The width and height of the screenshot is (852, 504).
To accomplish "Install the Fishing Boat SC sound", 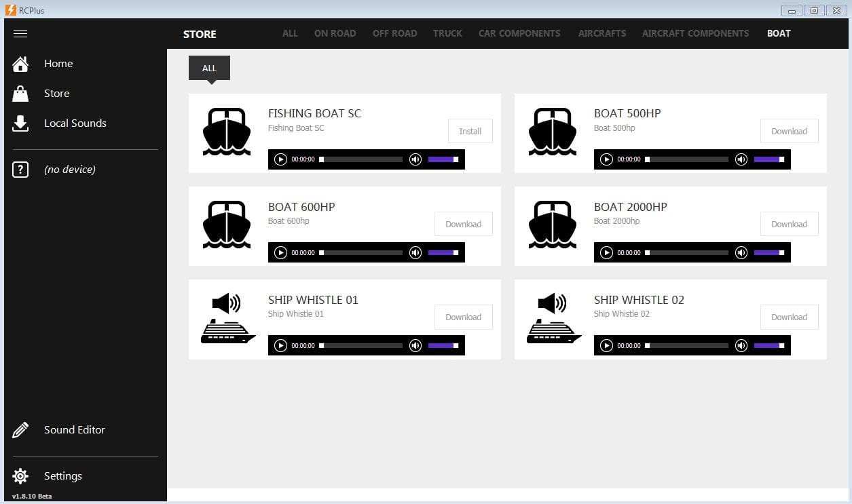I will [x=470, y=131].
